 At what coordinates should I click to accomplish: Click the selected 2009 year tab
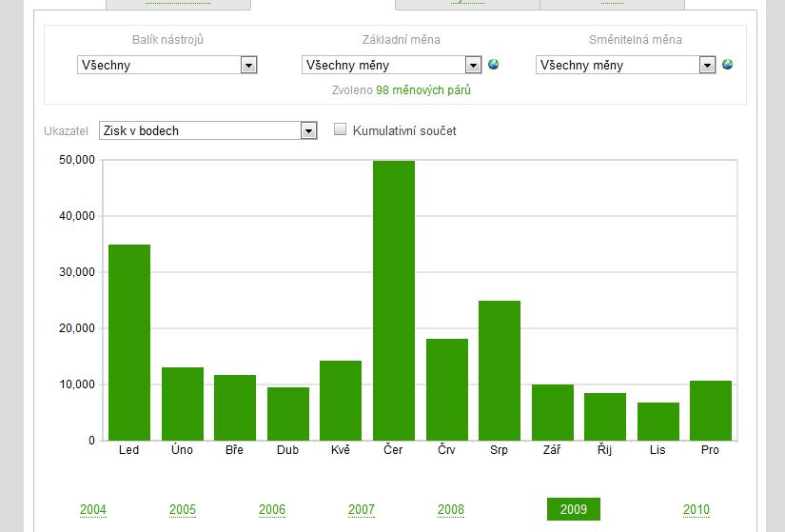[574, 509]
